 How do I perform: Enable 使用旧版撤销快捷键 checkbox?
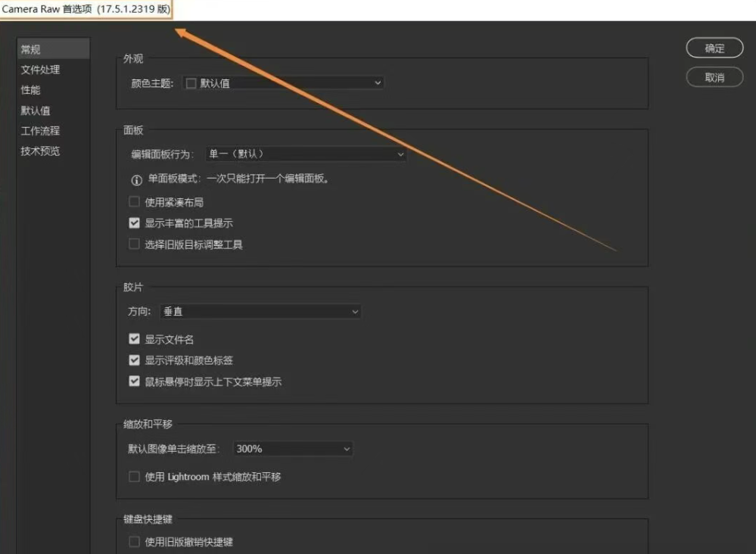point(135,542)
